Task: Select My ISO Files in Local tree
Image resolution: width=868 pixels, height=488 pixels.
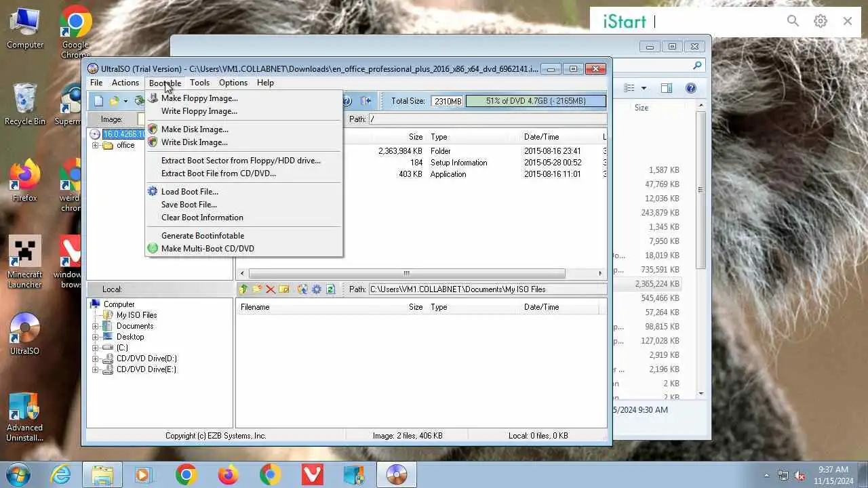Action: point(136,315)
